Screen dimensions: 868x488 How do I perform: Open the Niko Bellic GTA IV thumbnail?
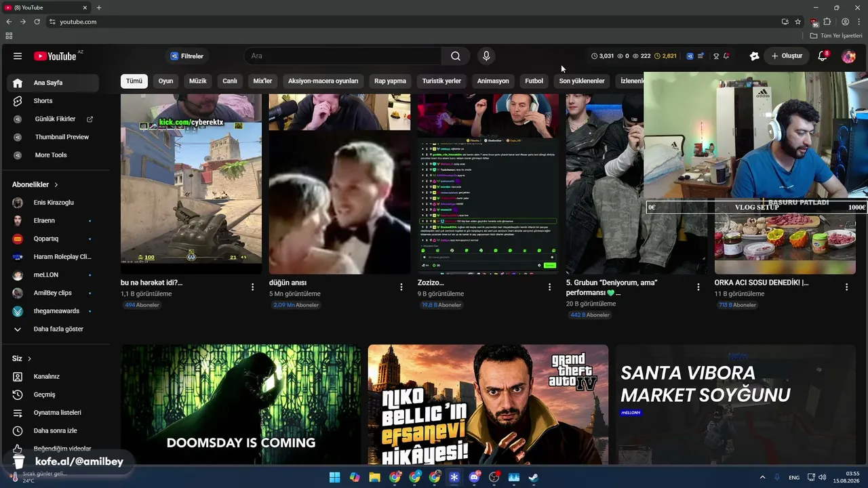click(x=488, y=405)
